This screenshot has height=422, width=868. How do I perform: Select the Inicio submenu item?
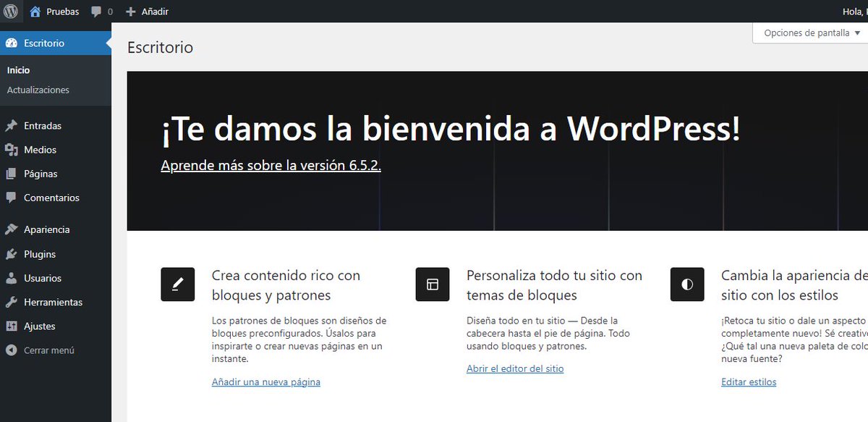click(x=18, y=70)
